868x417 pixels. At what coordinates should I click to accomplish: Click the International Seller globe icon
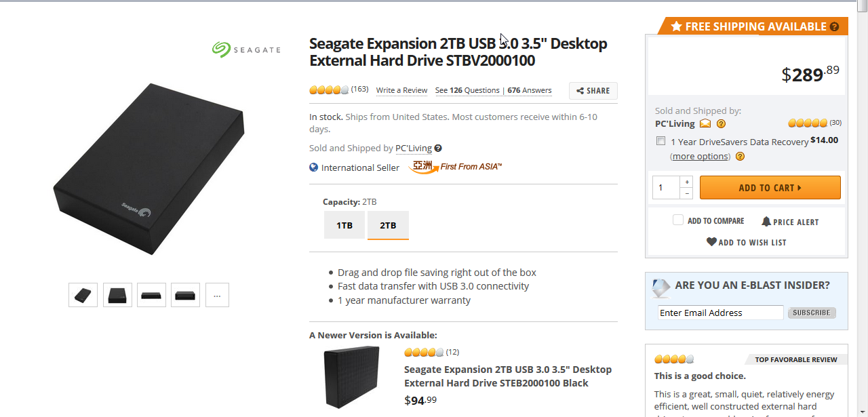(x=313, y=167)
